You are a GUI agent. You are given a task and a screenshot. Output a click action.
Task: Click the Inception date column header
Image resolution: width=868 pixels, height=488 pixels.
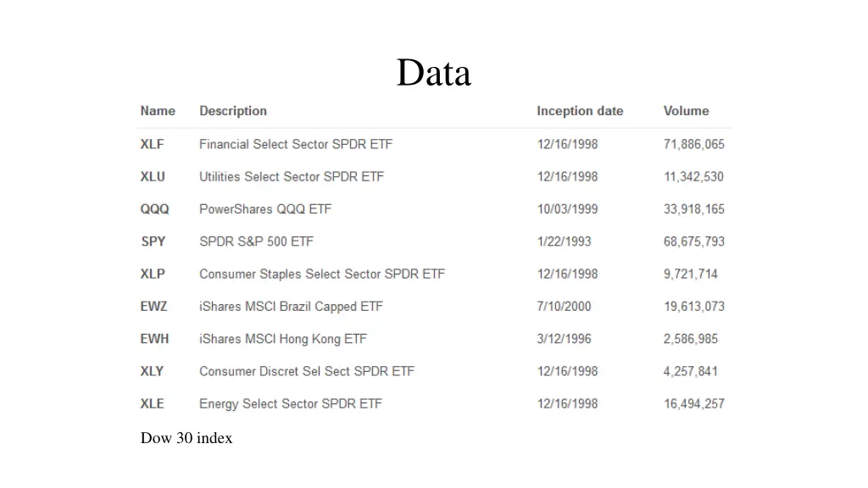(580, 111)
